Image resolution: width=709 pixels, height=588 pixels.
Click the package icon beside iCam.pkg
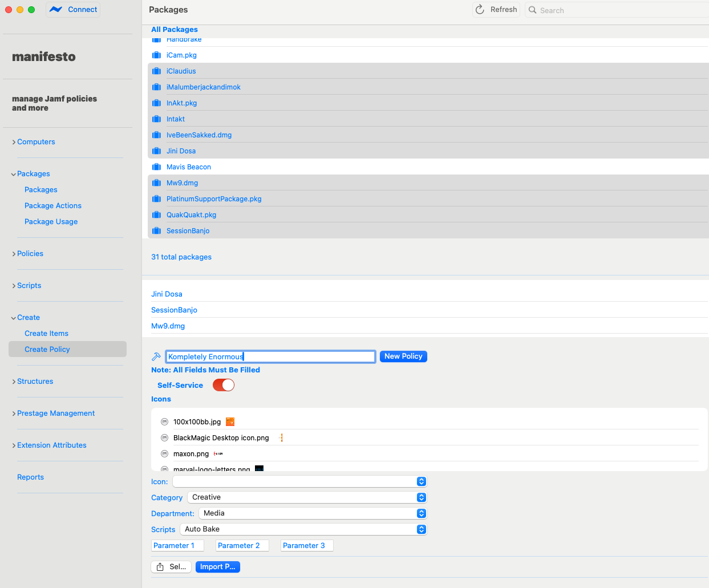point(156,55)
